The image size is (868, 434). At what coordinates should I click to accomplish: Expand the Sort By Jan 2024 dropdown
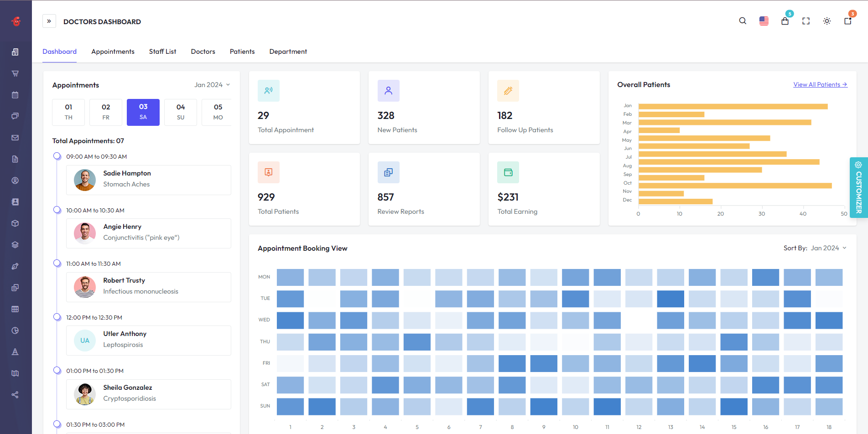[x=828, y=248]
